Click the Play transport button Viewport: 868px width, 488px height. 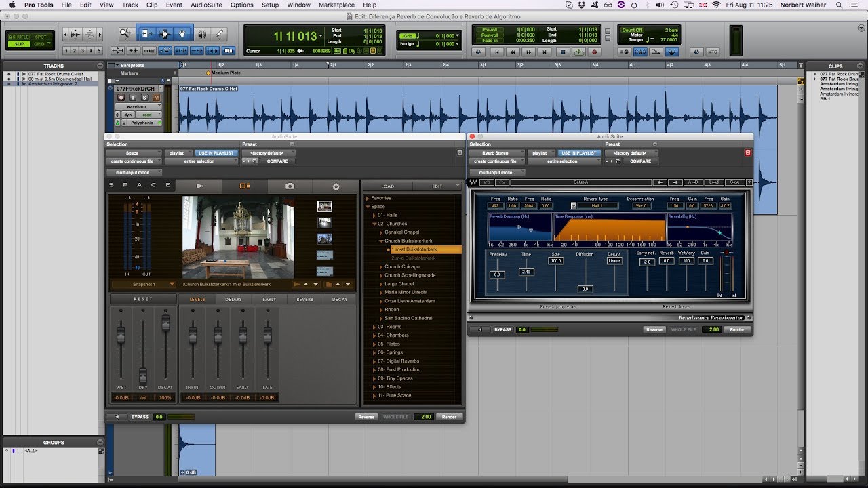(578, 52)
